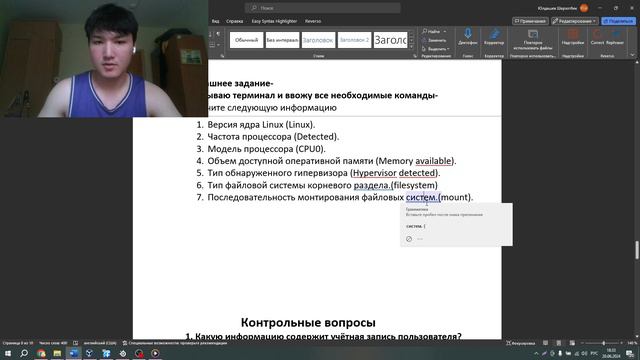
Task: Switch to Фокусировка (Focus) mode
Action: pos(520,343)
